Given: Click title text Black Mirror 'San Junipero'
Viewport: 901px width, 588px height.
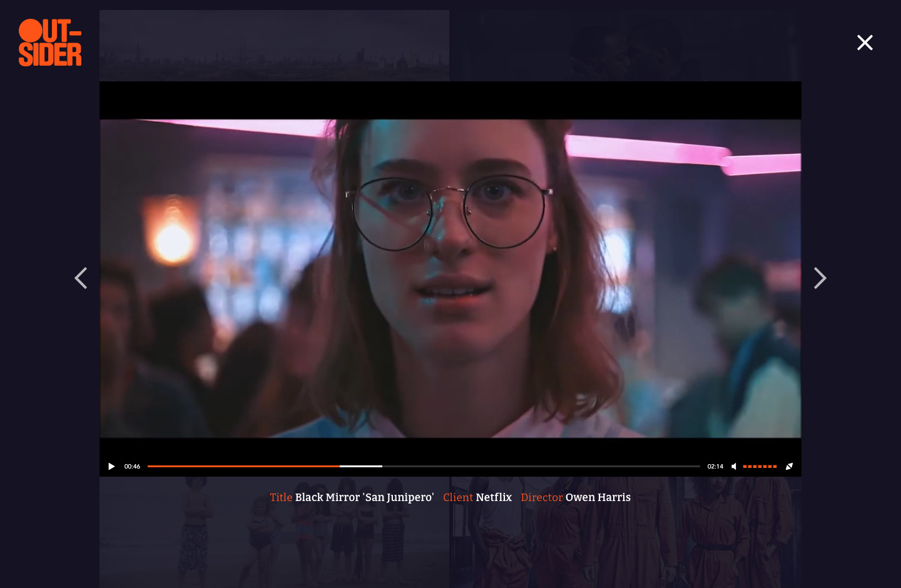Looking at the screenshot, I should [364, 497].
